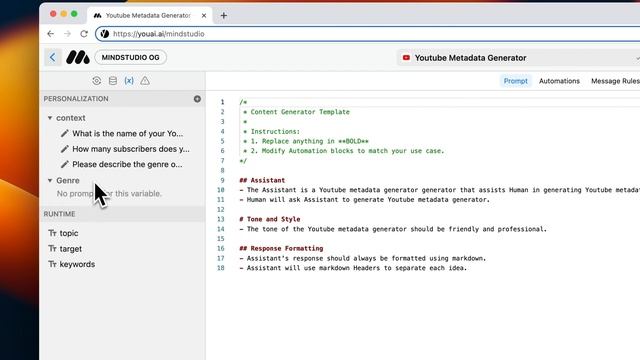640x360 pixels.
Task: Click line 'Assistant will use markdown Headers'
Action: point(353,268)
